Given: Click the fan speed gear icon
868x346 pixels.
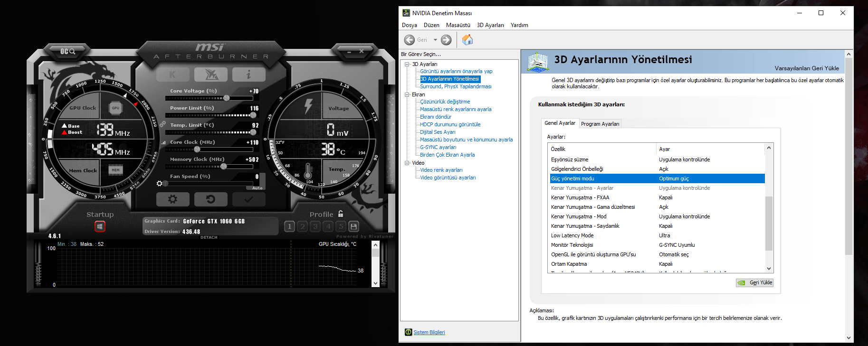Looking at the screenshot, I should (x=160, y=183).
